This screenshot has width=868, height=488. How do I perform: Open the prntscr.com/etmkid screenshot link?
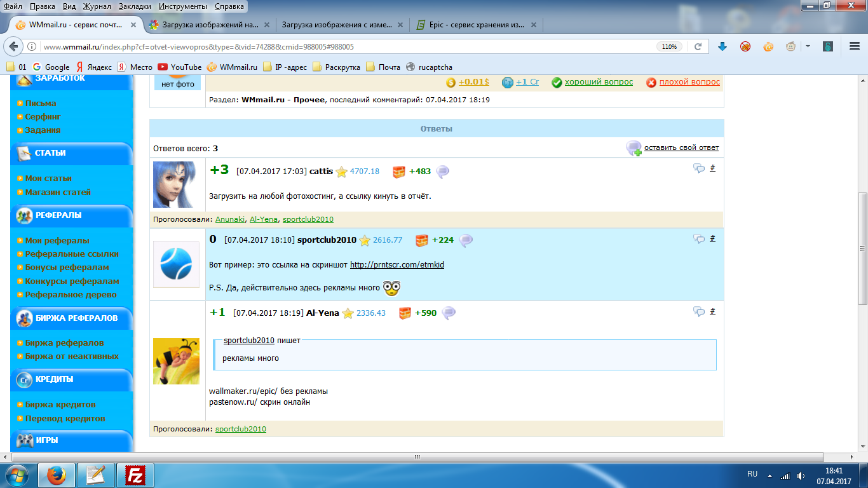pos(397,264)
